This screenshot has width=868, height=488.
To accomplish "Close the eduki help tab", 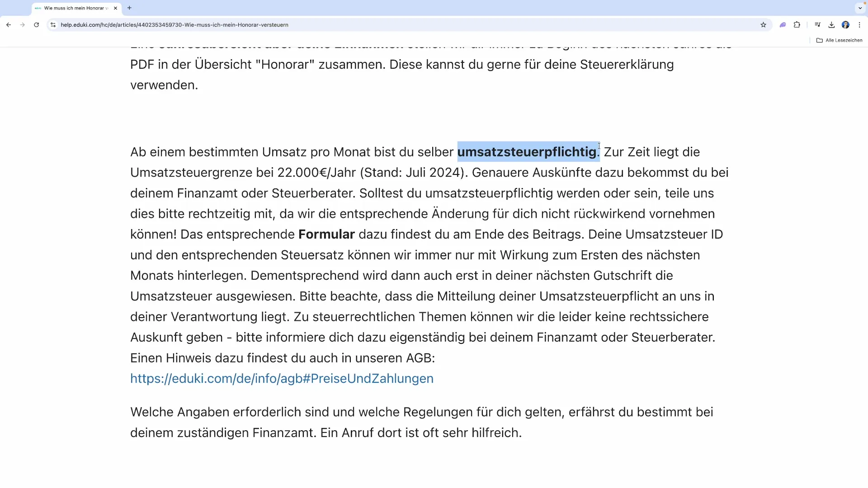I will click(x=116, y=8).
